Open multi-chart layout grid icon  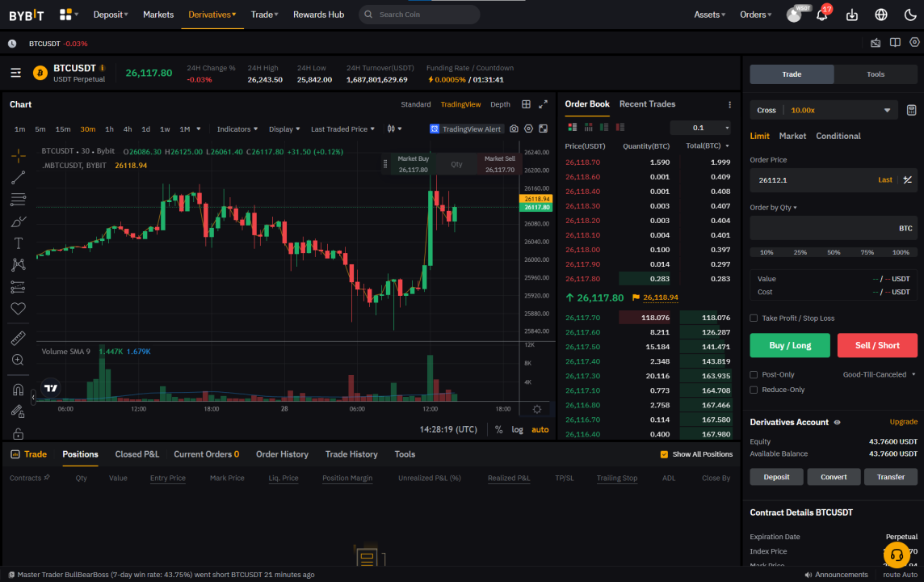527,104
